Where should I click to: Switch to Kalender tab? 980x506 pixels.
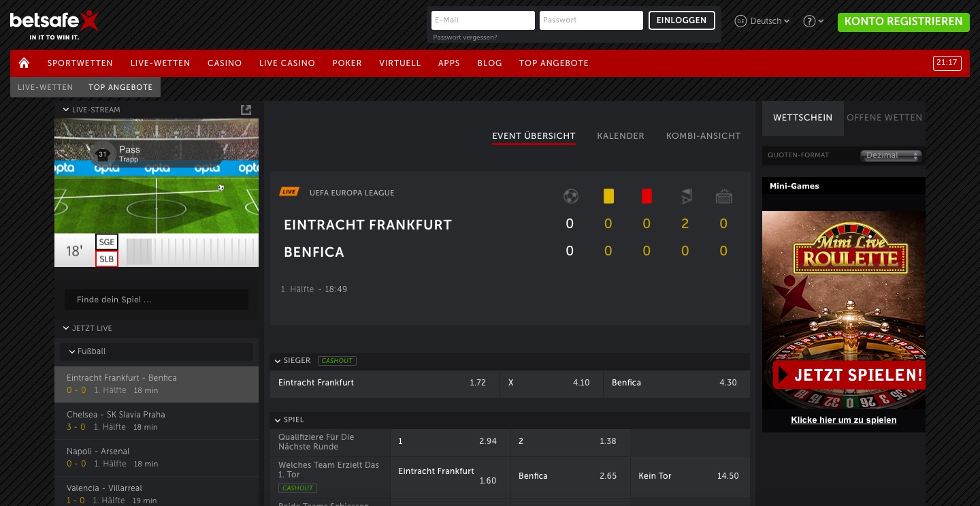(x=621, y=136)
